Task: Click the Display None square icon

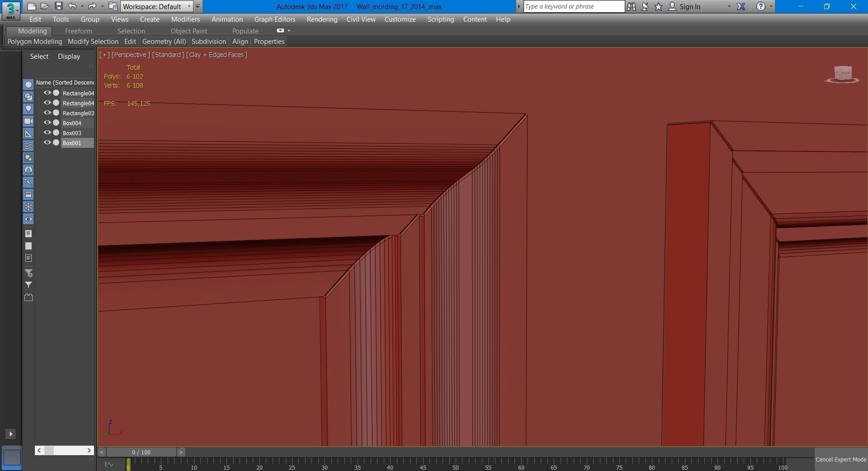Action: coord(28,246)
